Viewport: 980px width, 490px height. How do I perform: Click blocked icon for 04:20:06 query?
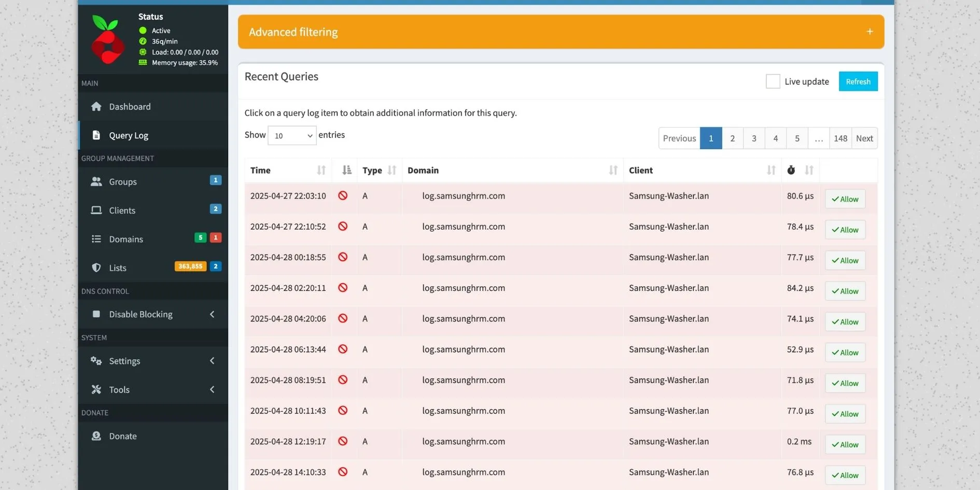coord(343,318)
